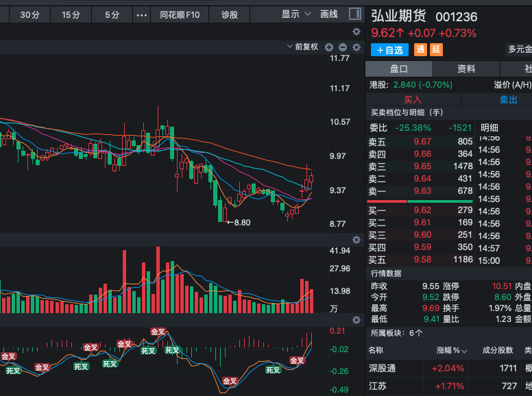Select the 买五 9.58 order row
Screen dimensions: 532x396
420,260
